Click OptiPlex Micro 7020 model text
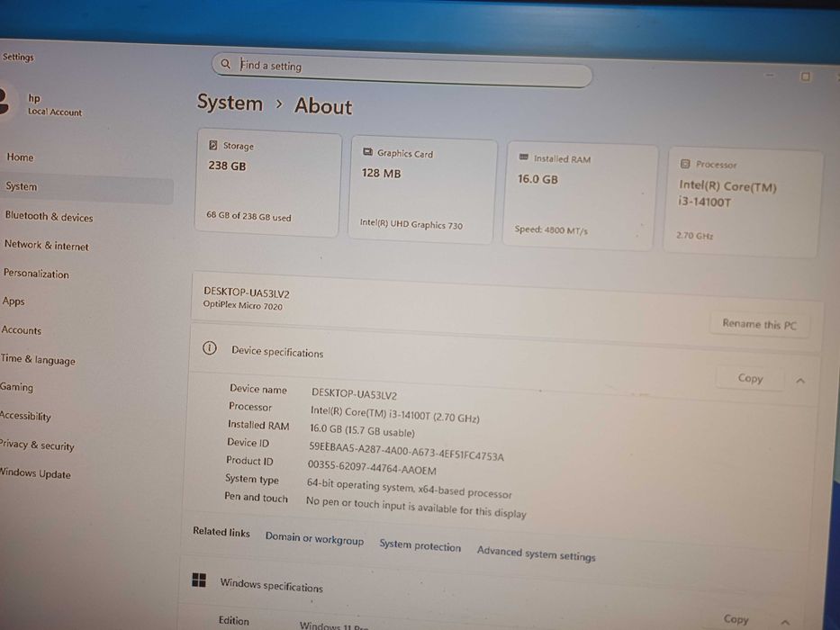 pos(243,305)
